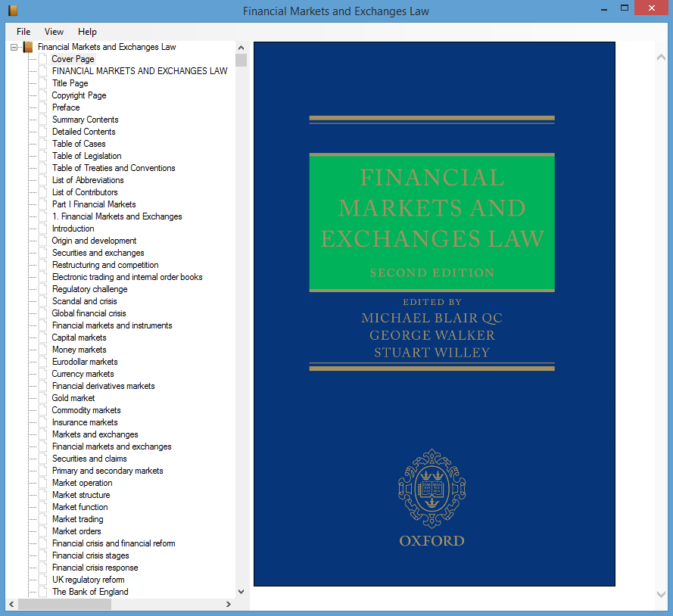Open the View menu
Viewport: 673px width, 616px height.
54,32
